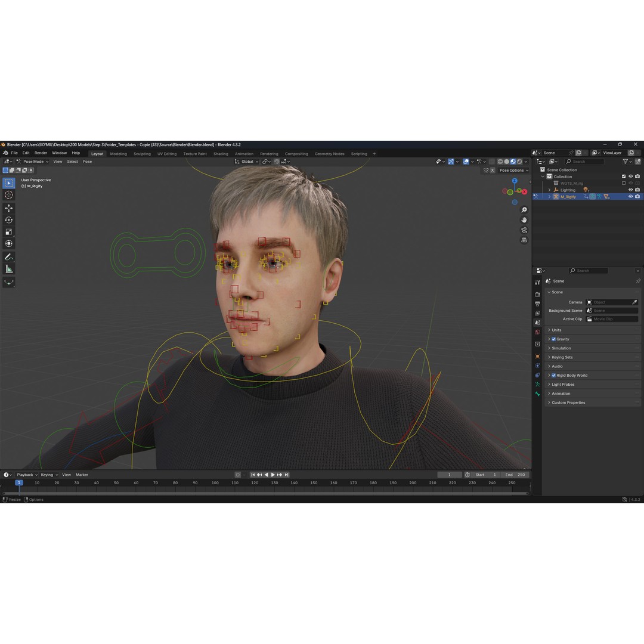Switch to Solid viewport shading
Viewport: 644px width, 644px height.
tap(506, 162)
